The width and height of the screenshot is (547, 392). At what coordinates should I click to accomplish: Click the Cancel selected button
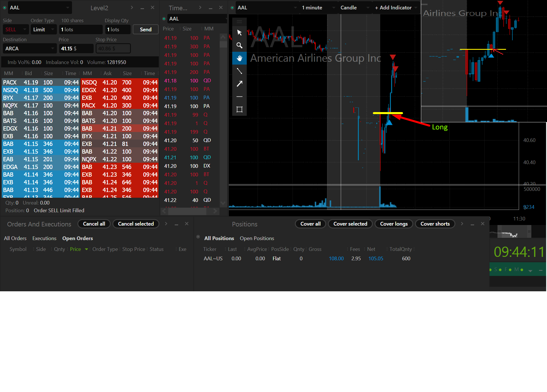(136, 224)
